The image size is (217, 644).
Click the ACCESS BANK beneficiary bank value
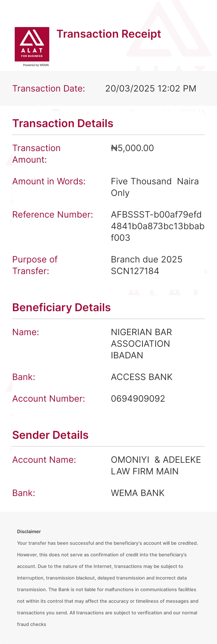coord(142,377)
